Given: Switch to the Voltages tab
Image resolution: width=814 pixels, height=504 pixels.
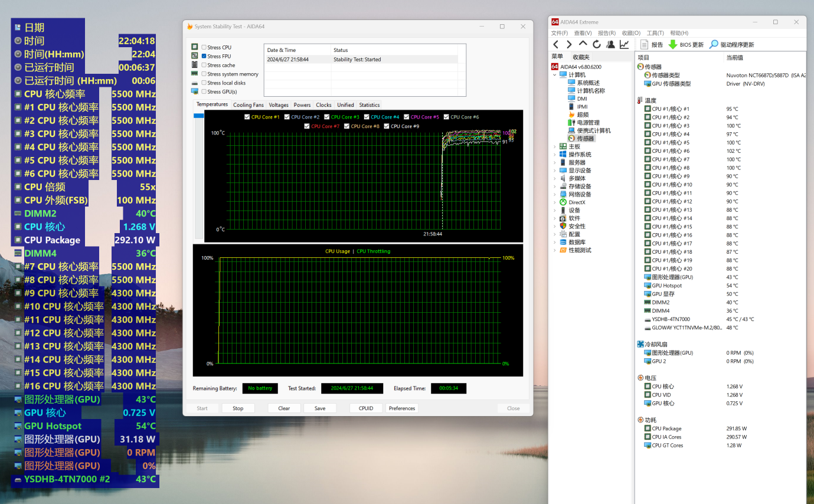Looking at the screenshot, I should (279, 105).
